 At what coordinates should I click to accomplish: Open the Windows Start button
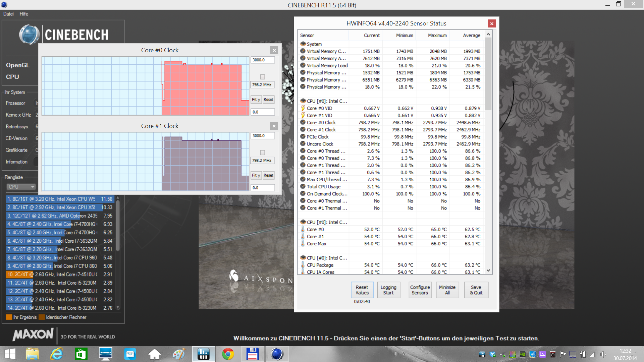[10, 354]
